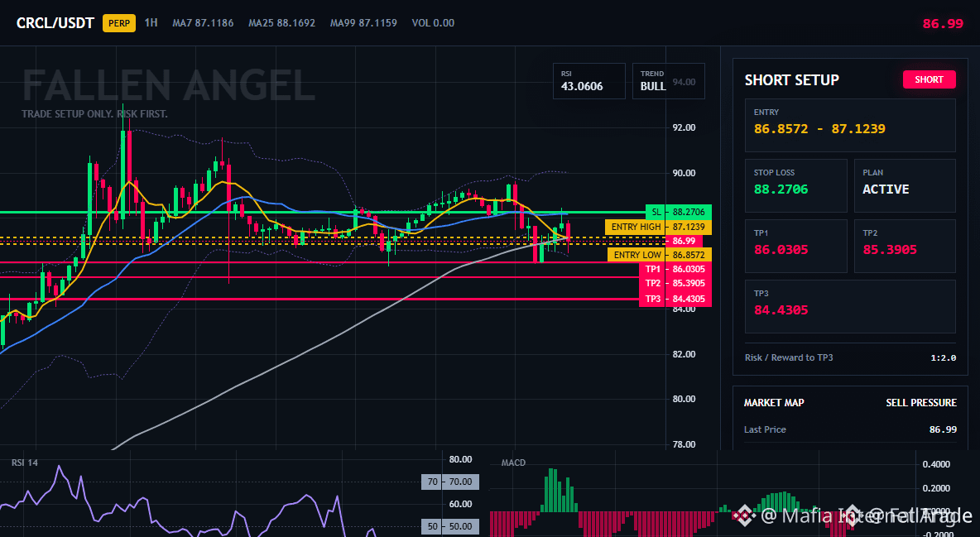
Task: Click the ENTRY HIGH chart tag
Action: coord(636,227)
